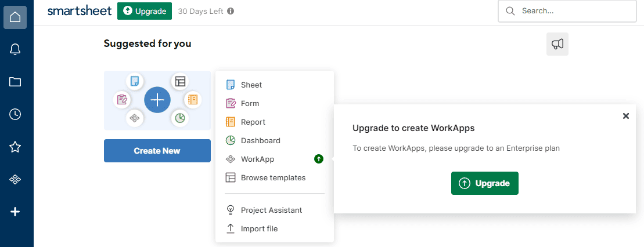644x247 pixels.
Task: Close the Upgrade to create WorkApps popup
Action: (626, 116)
